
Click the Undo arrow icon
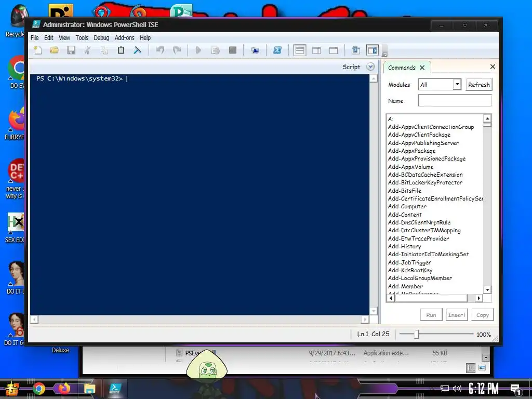click(160, 50)
